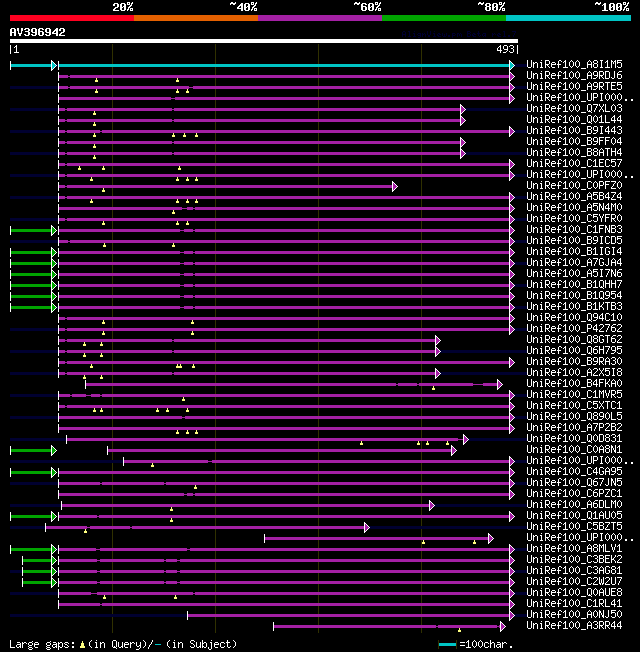The image size is (640, 652).
Task: Click the UniRef100_C1RL41 subject name
Action: [x=574, y=604]
